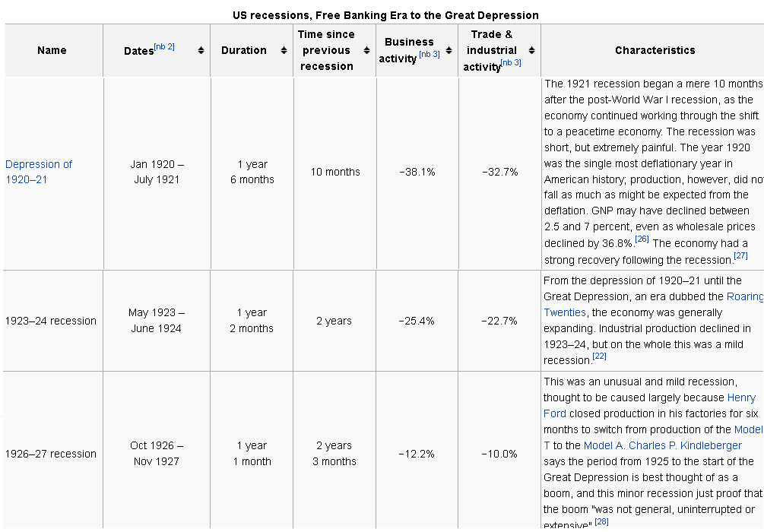Screen dimensions: 764x532
Task: Click the Characteristics column header
Action: pos(655,50)
